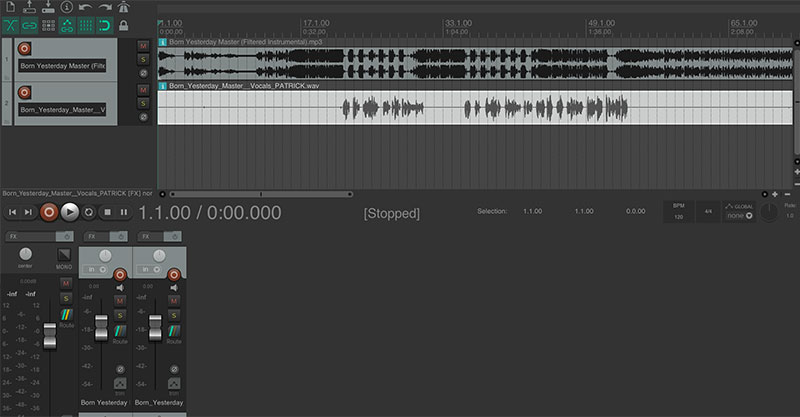Click the master channel volume fader
Viewport: 800px width, 417px height.
(46, 336)
